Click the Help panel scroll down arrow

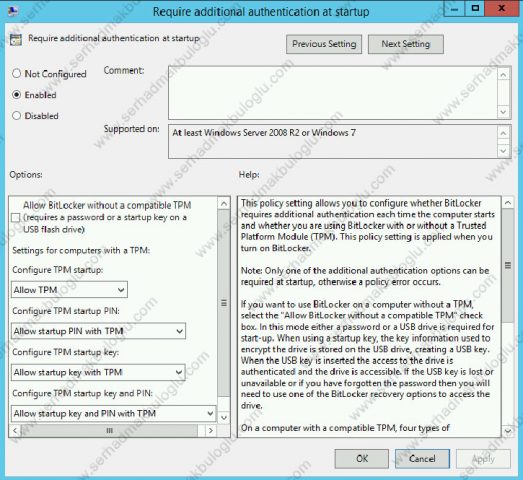click(508, 431)
